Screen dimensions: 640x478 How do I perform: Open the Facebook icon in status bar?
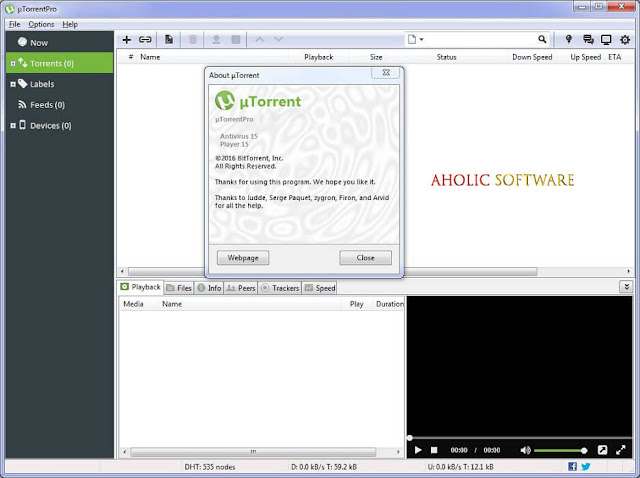[573, 466]
